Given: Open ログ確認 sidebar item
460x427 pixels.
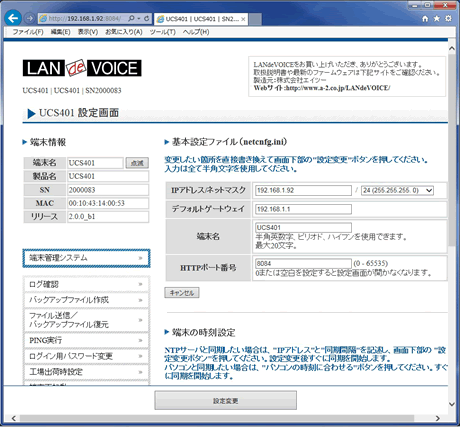Looking at the screenshot, I should pos(86,284).
